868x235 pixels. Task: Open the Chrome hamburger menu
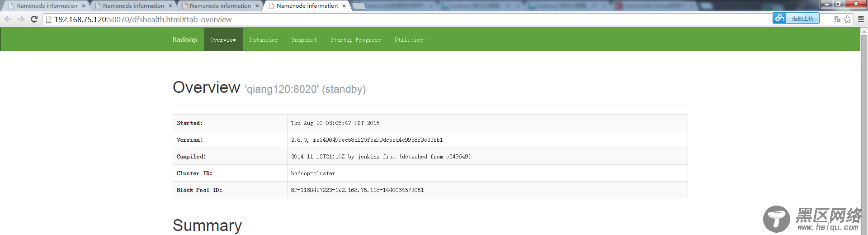click(x=861, y=19)
